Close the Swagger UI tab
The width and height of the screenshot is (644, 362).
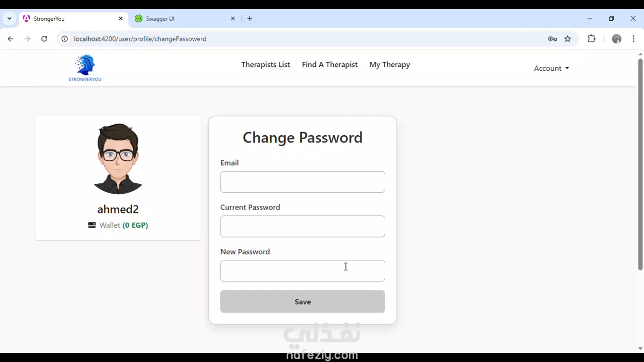(233, 19)
